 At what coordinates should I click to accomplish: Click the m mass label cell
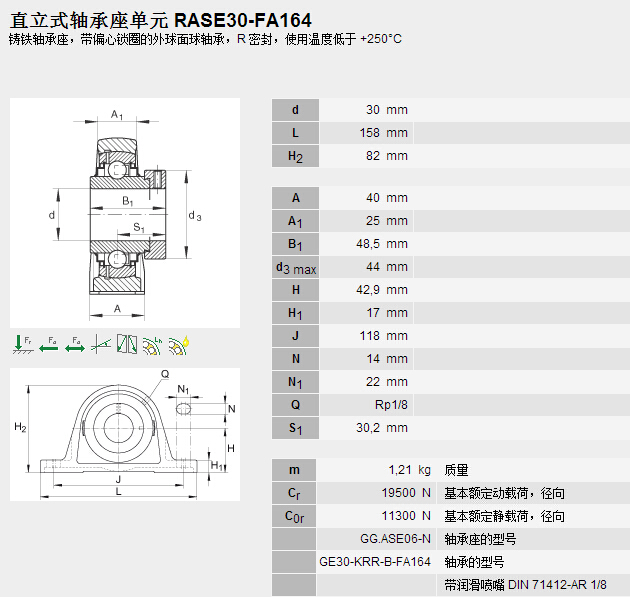(x=294, y=470)
